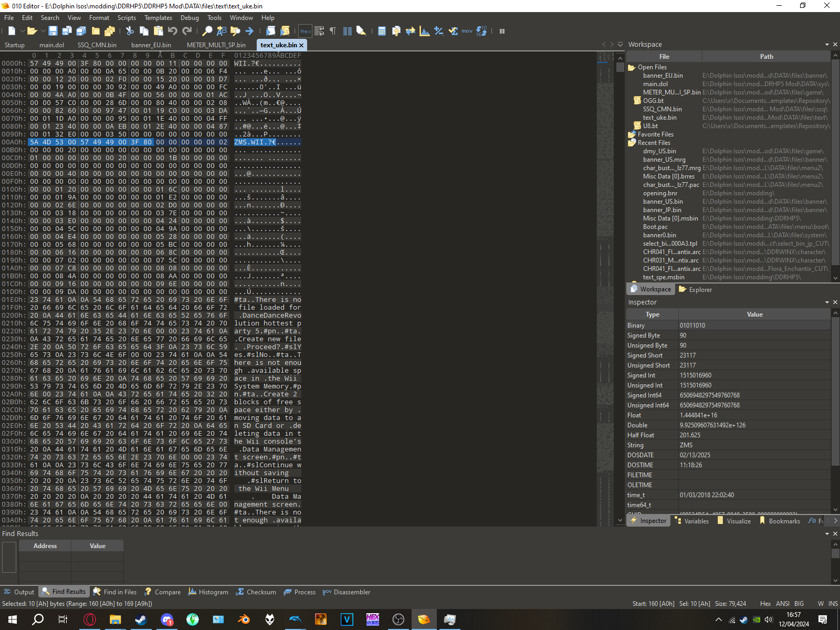This screenshot has height=630, width=840.
Task: Click the pause icon in the toolbar
Action: (502, 31)
